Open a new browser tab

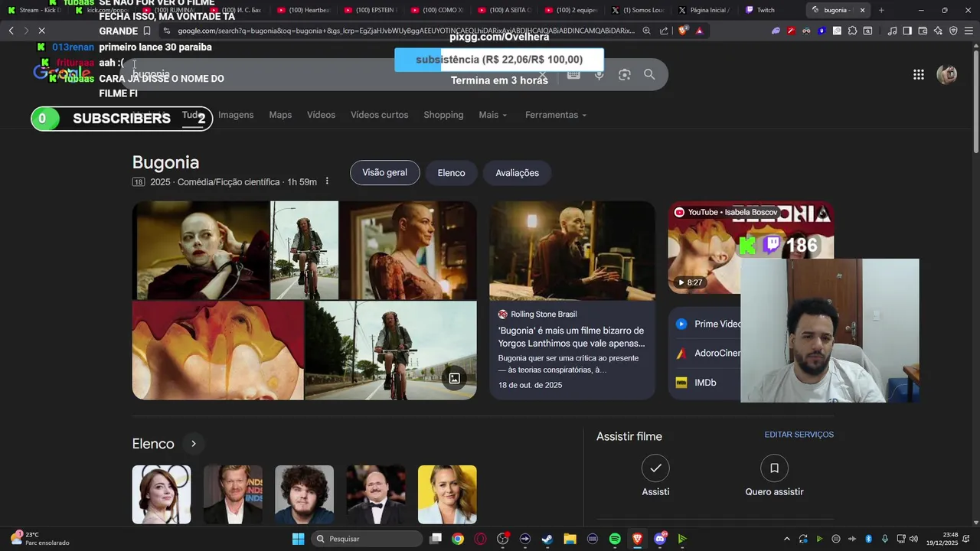[x=881, y=10]
